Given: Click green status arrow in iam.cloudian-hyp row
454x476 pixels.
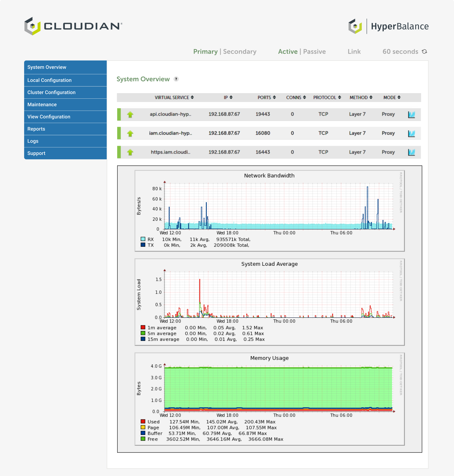Looking at the screenshot, I should click(130, 134).
